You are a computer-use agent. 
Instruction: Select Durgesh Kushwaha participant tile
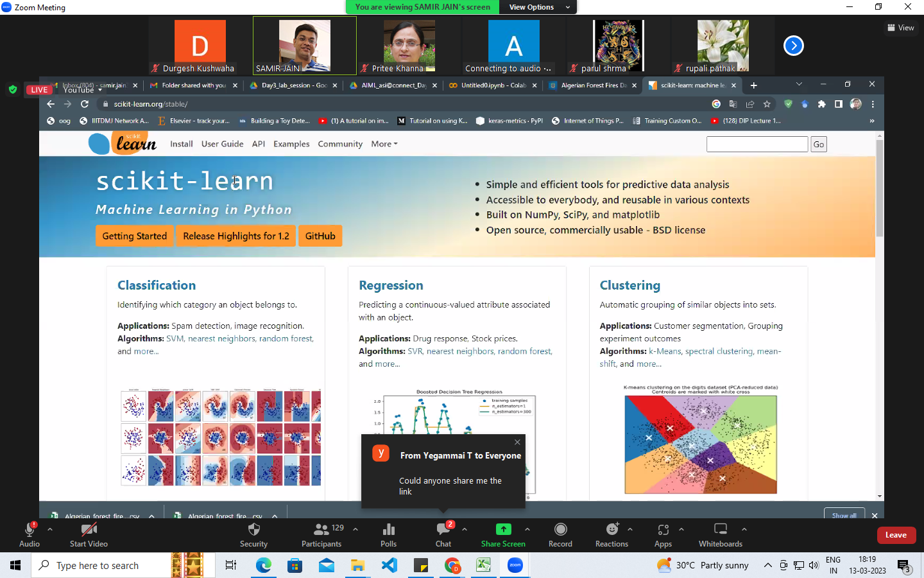pos(200,46)
